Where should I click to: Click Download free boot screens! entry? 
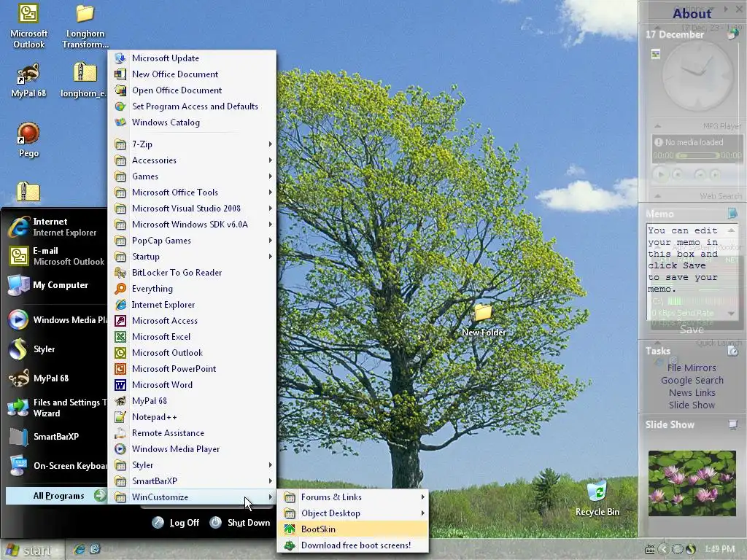(x=352, y=545)
